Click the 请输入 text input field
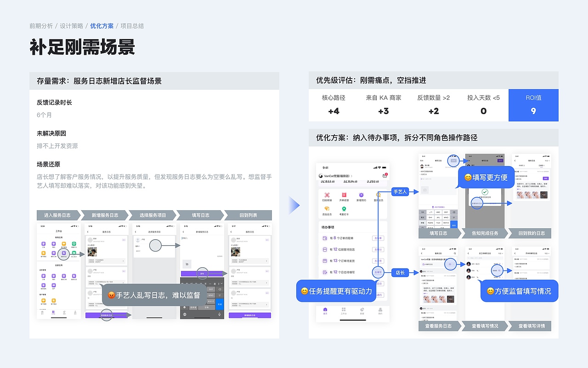This screenshot has width=588, height=368. click(x=185, y=238)
